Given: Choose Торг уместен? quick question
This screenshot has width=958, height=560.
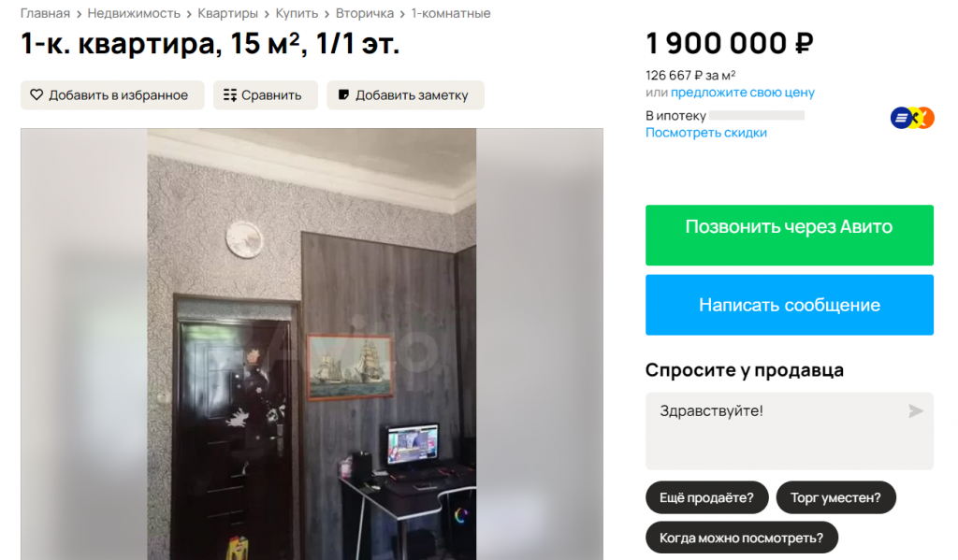Looking at the screenshot, I should (x=835, y=497).
